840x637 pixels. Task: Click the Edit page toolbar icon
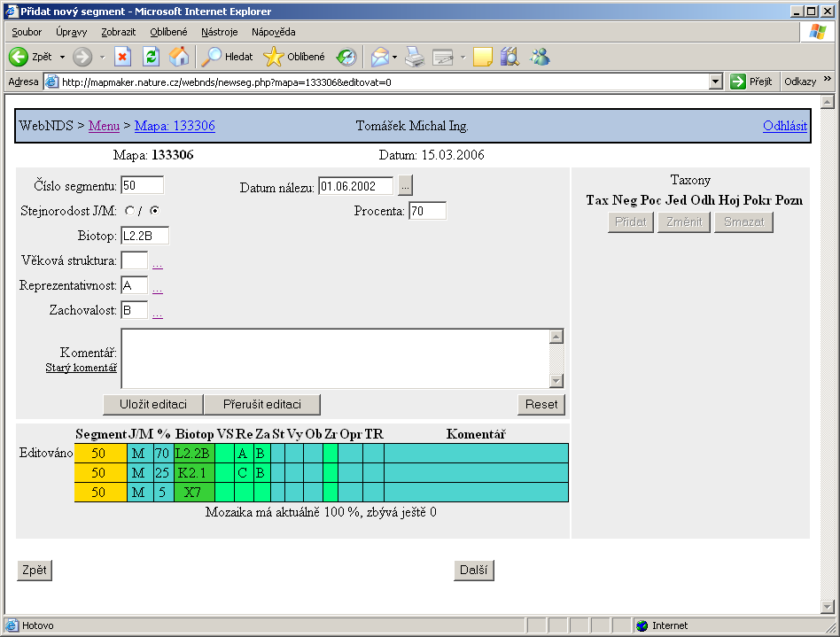(443, 57)
